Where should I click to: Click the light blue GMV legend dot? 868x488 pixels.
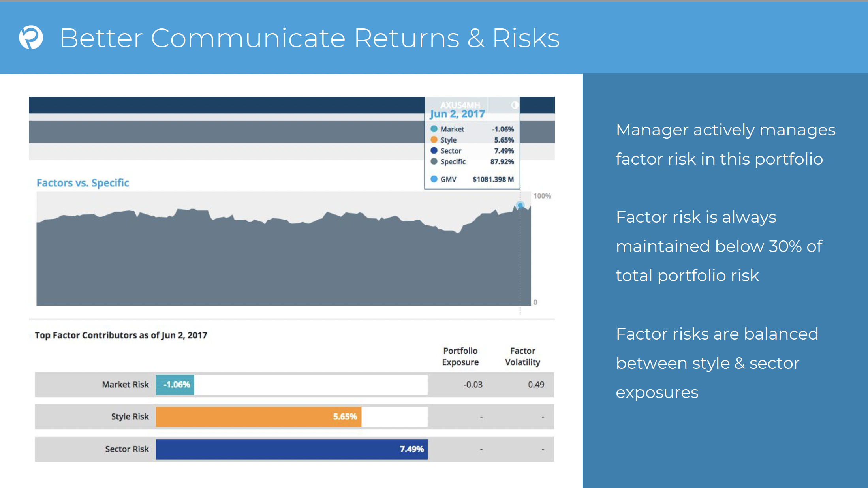tap(434, 179)
